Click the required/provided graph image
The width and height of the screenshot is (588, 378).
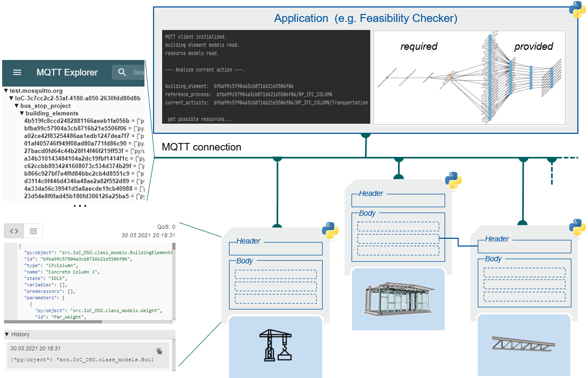(x=470, y=77)
